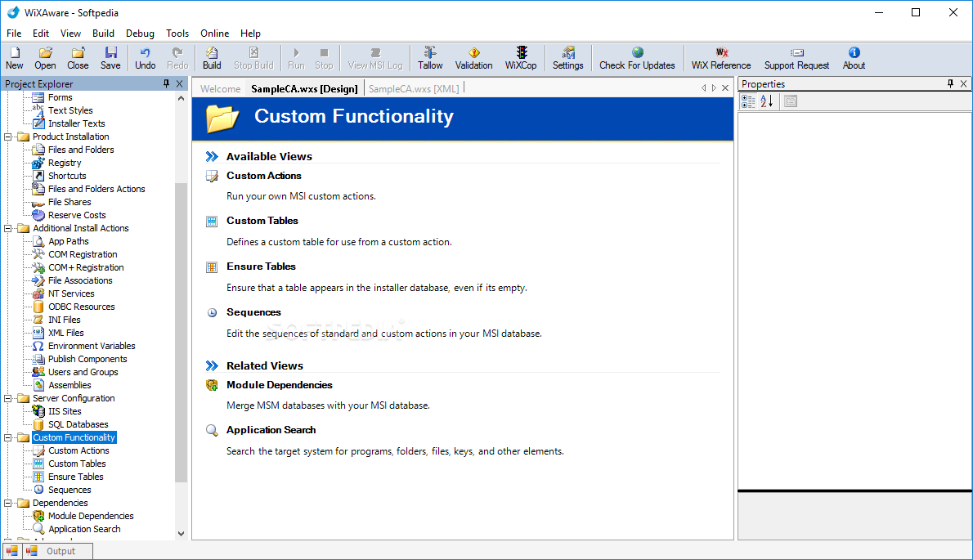Pin the Properties panel
Screen dimensions: 973x560
[x=950, y=83]
